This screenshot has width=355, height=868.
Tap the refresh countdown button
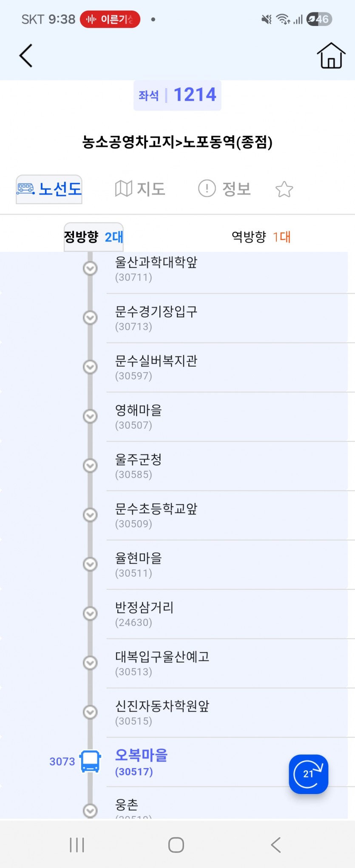click(x=308, y=774)
